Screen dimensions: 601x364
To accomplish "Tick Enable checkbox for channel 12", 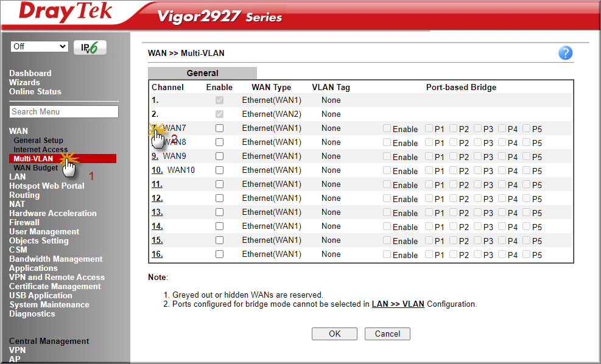I will (x=219, y=198).
